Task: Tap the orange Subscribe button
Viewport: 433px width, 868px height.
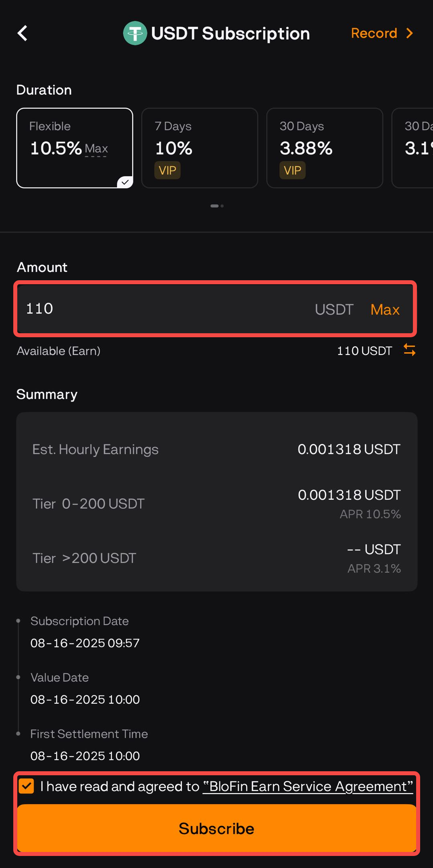Action: tap(216, 829)
